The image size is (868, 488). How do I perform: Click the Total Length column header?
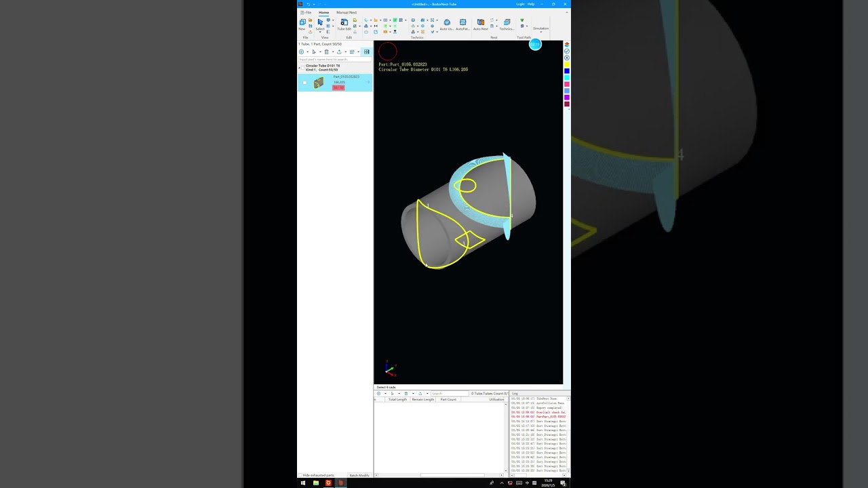[x=397, y=399]
